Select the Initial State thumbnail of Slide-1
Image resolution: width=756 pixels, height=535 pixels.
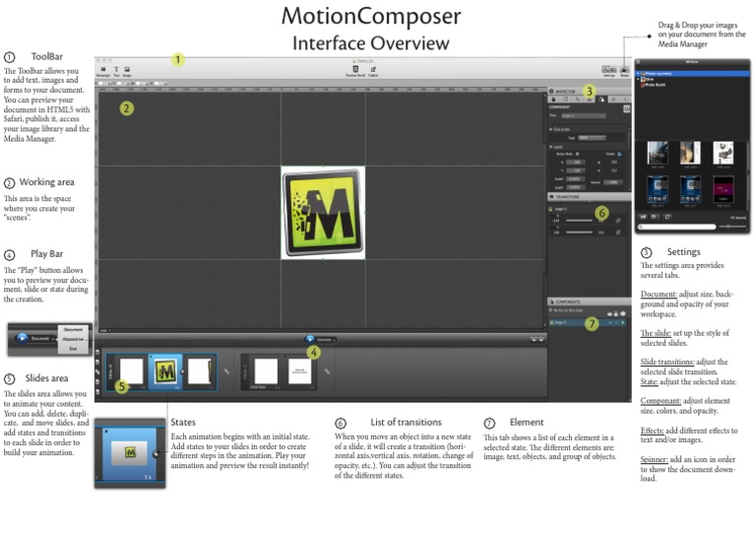click(266, 371)
